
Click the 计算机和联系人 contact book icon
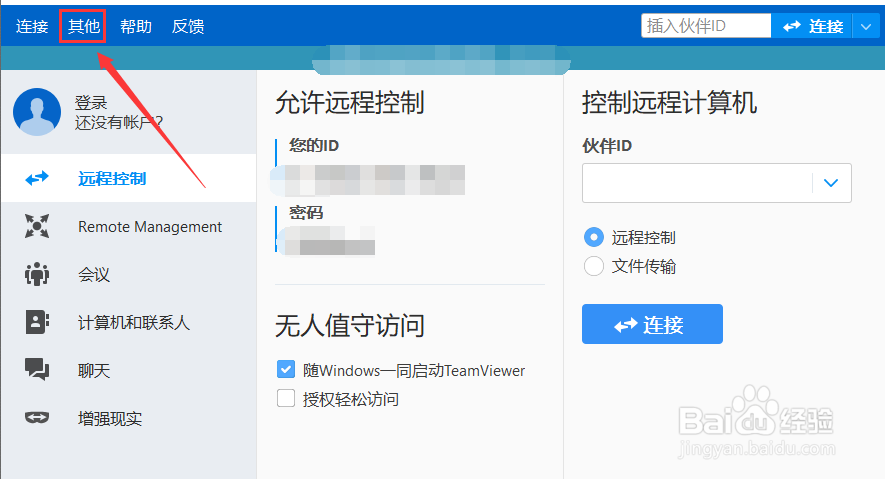(x=37, y=322)
